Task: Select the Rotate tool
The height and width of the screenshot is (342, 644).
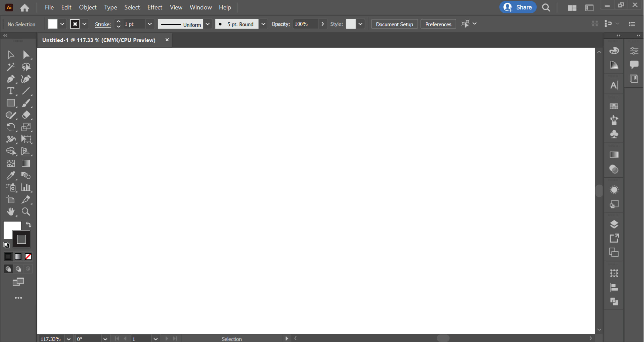Action: (x=11, y=127)
